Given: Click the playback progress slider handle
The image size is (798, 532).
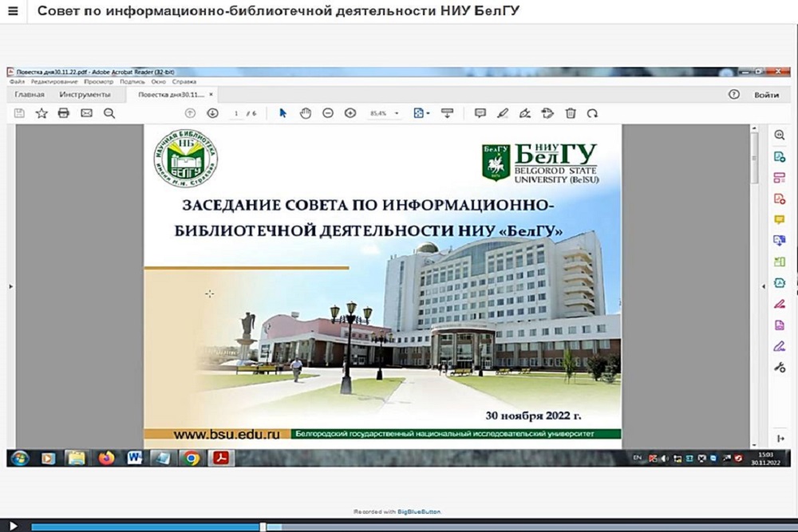Looking at the screenshot, I should 263,526.
